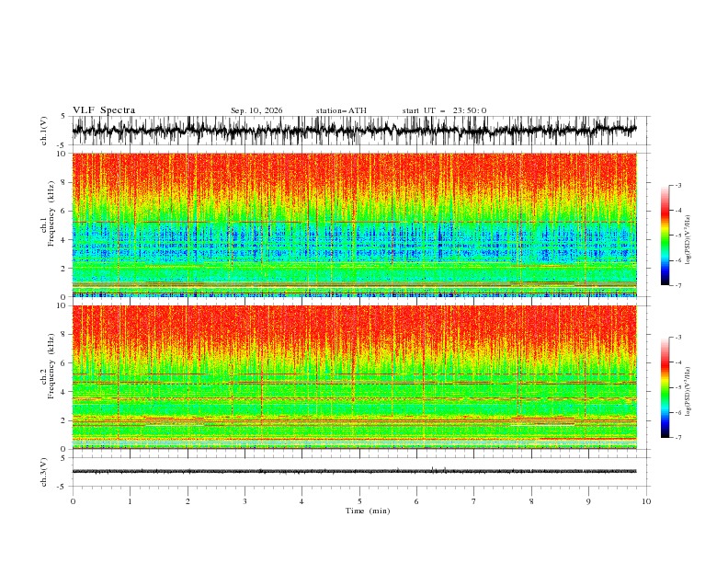
Task: Click the ch.1(V) axis label
Action: tap(44, 131)
